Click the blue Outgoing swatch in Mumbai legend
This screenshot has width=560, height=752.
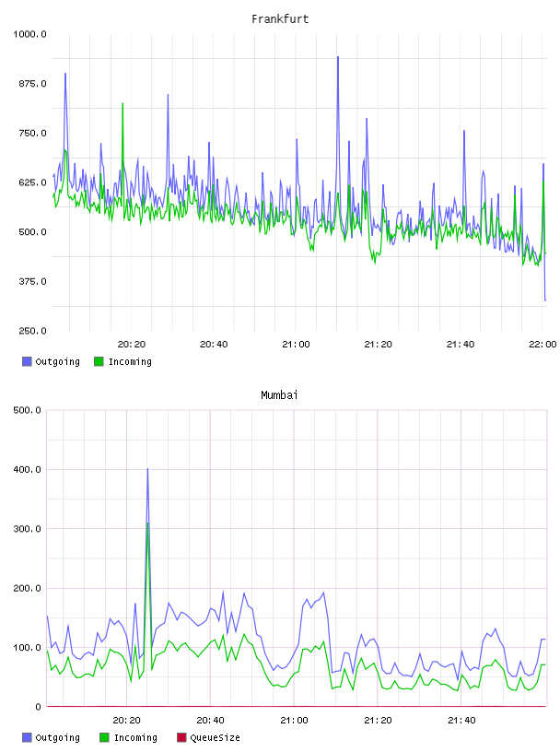(27, 737)
